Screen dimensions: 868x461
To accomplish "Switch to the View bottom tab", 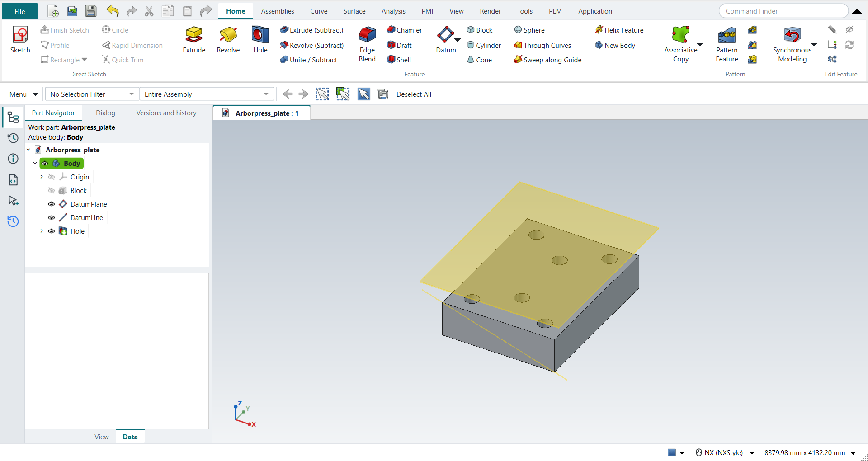I will pos(102,437).
